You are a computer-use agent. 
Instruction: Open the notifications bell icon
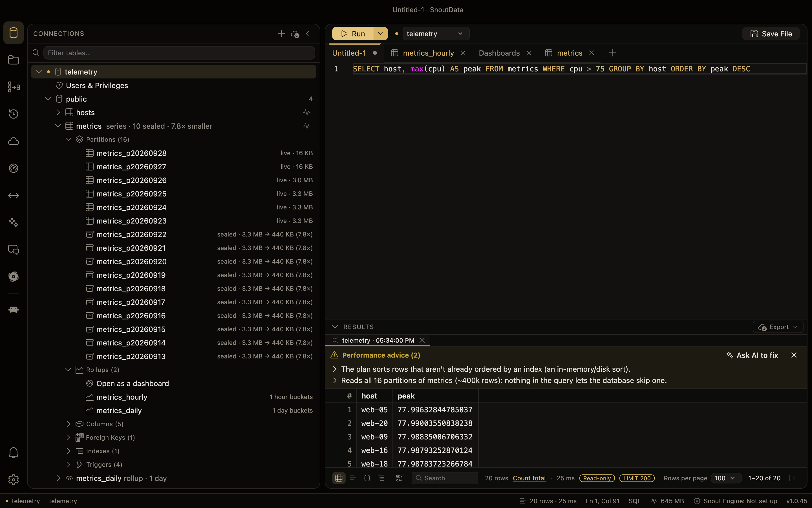pos(14,453)
